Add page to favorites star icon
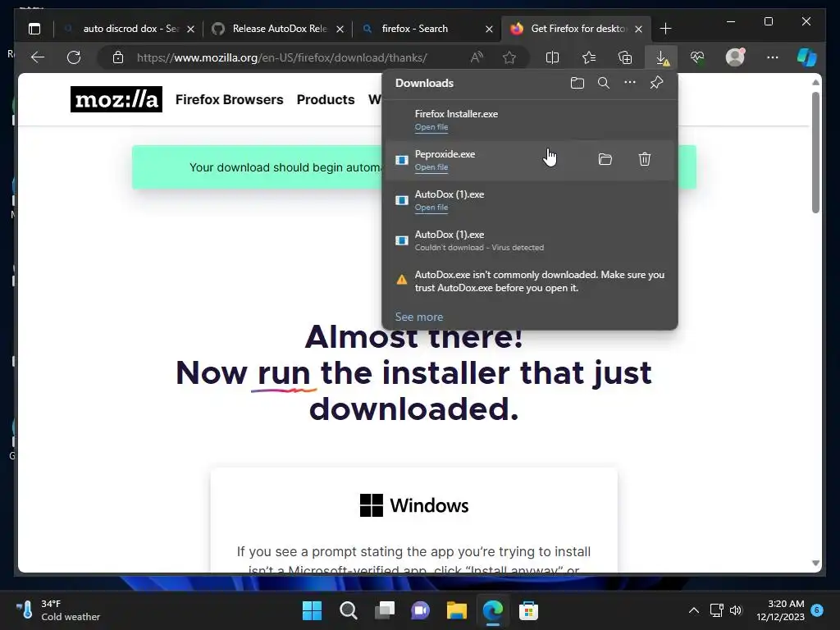The image size is (840, 630). [x=509, y=57]
